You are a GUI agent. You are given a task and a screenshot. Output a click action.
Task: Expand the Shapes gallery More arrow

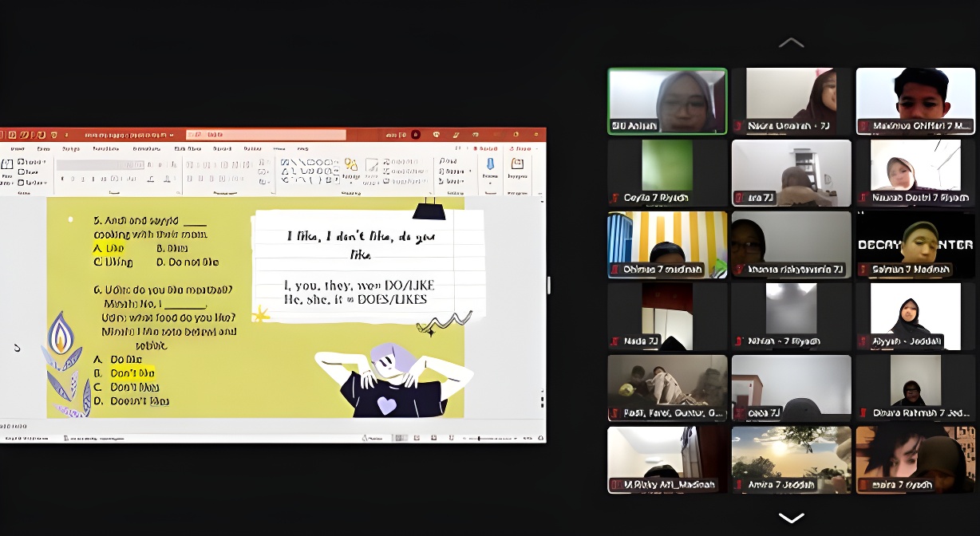[337, 179]
